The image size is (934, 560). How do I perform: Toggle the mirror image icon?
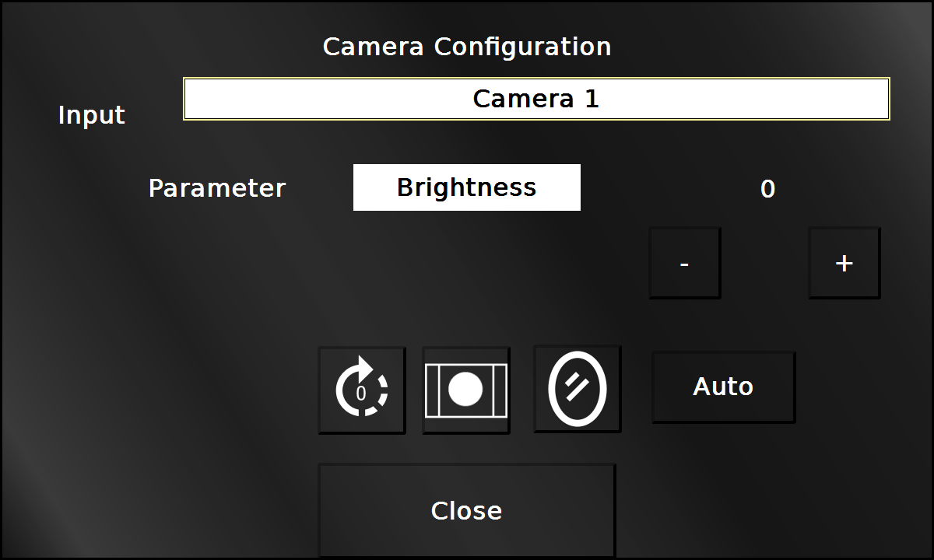pyautogui.click(x=578, y=389)
